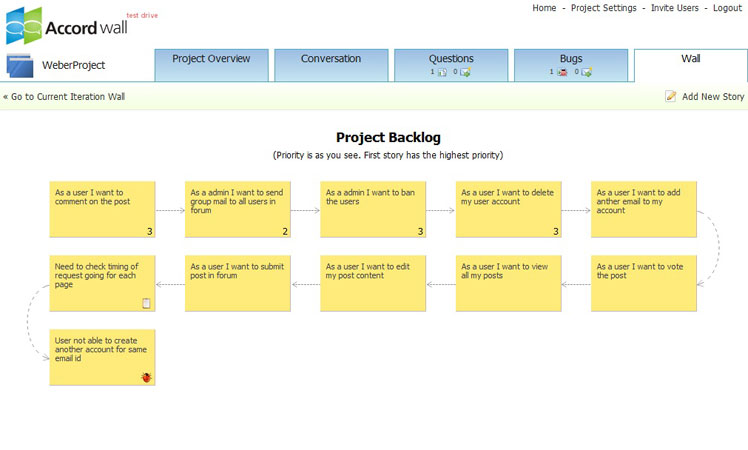The width and height of the screenshot is (748, 450).
Task: Select the 'comment on the post' story card
Action: click(x=102, y=209)
